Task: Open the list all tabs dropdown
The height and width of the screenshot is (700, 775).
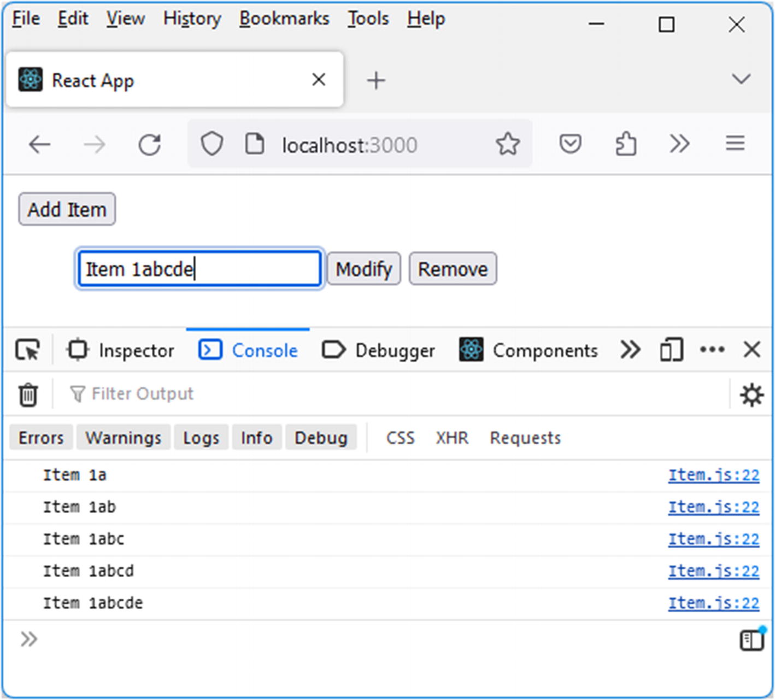Action: click(x=741, y=79)
